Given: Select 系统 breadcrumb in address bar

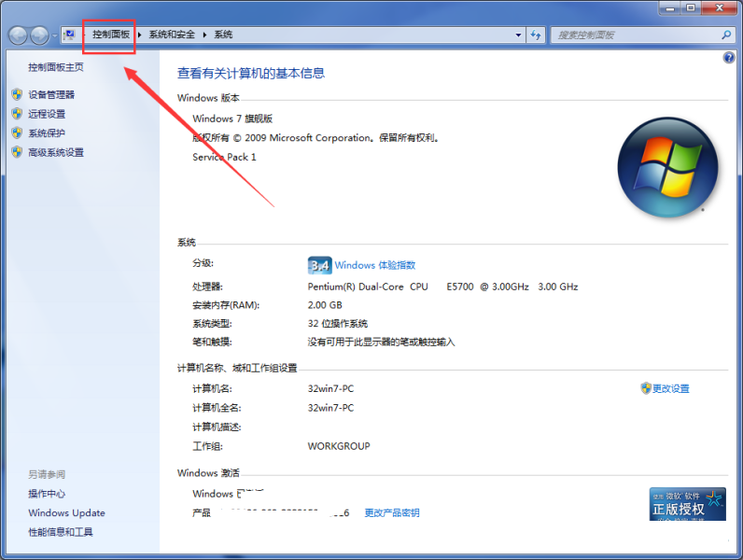Looking at the screenshot, I should coord(223,35).
